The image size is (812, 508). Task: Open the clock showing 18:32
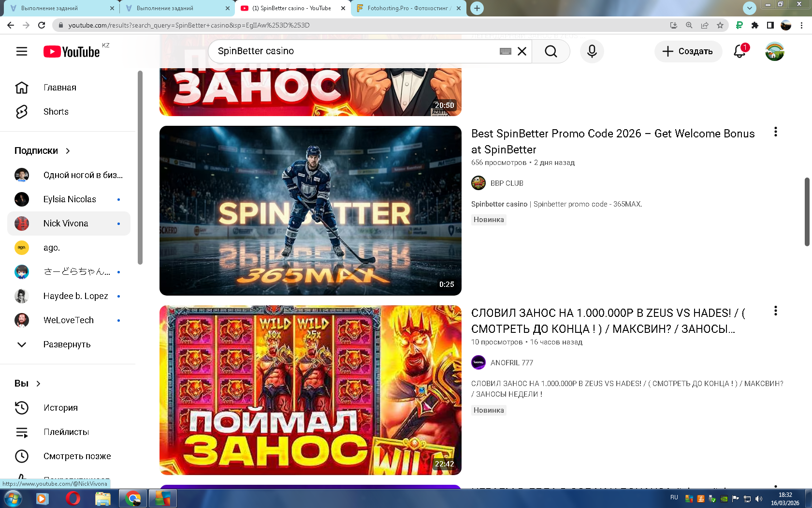785,499
